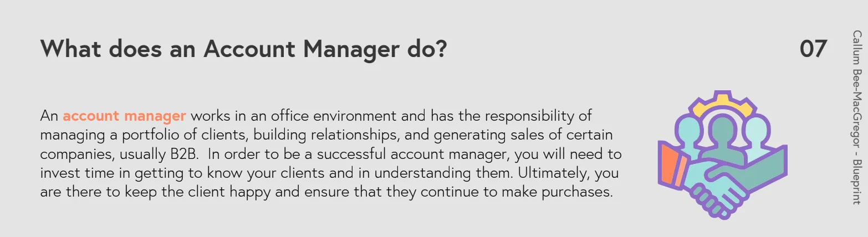This screenshot has height=237, width=868.
Task: Click the center person silhouette in the icon
Action: point(722,137)
